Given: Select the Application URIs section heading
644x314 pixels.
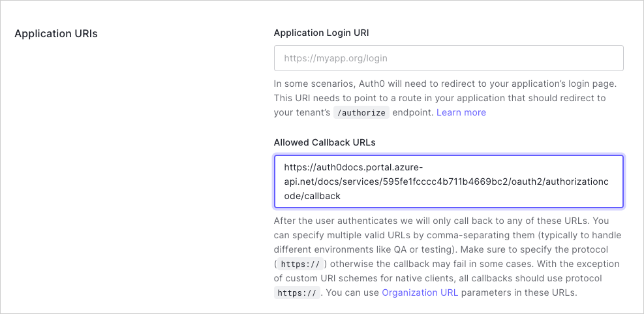Looking at the screenshot, I should (56, 34).
